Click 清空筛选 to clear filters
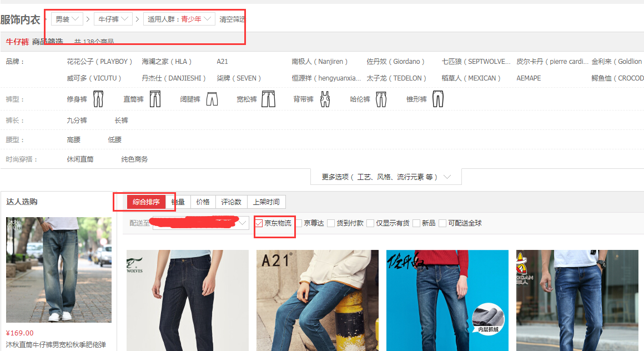 click(x=232, y=19)
